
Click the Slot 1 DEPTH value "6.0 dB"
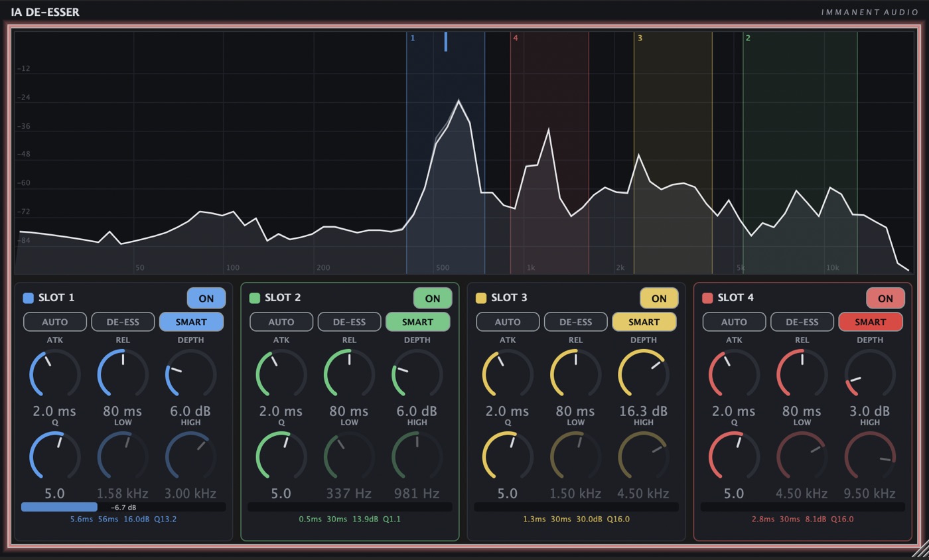(190, 411)
